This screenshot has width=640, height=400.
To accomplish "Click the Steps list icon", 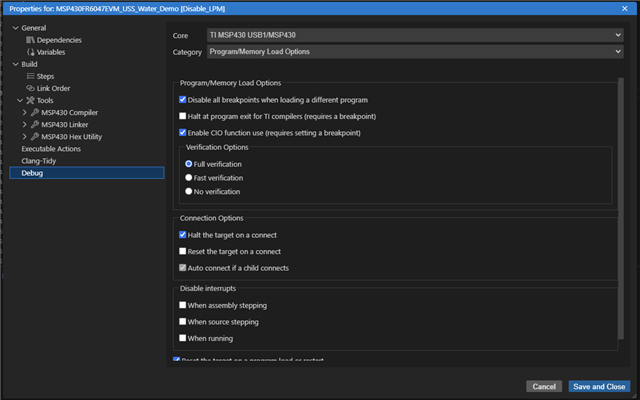I will pos(30,76).
